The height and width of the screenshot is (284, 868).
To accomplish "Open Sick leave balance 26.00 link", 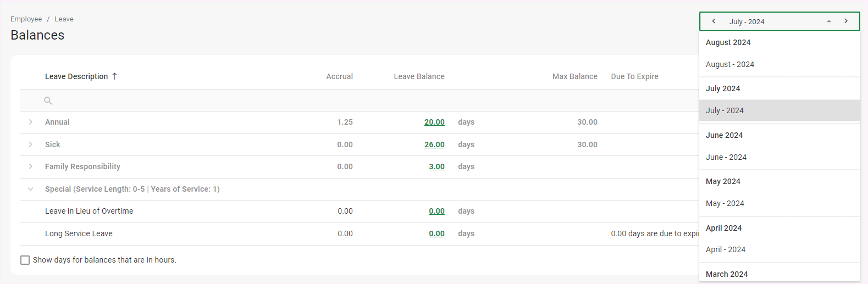I will [434, 144].
